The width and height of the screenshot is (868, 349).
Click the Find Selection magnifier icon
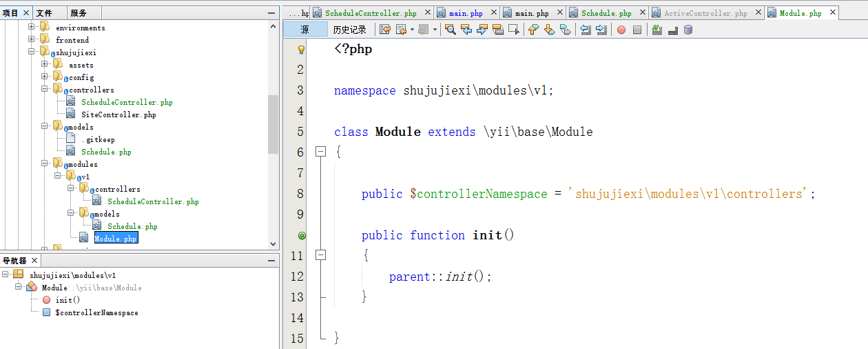coord(450,30)
